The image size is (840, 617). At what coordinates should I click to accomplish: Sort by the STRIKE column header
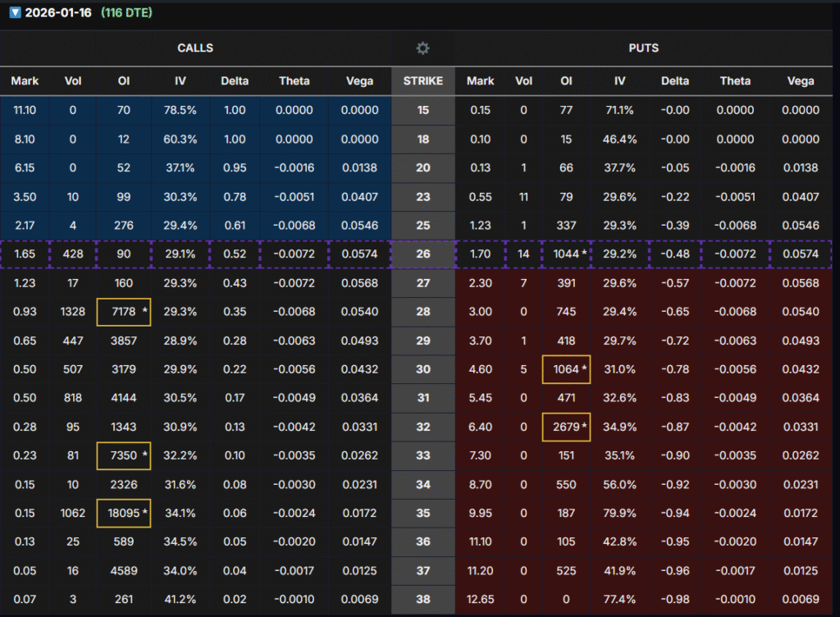coord(422,80)
